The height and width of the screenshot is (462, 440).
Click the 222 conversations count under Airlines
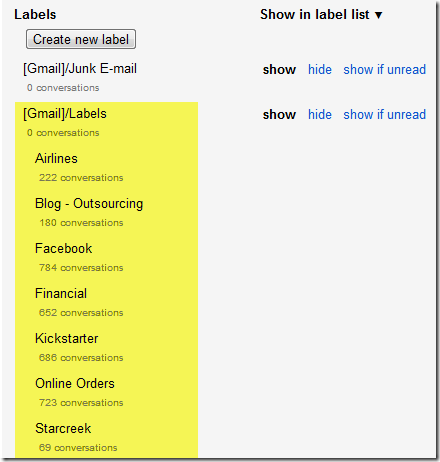coord(81,178)
